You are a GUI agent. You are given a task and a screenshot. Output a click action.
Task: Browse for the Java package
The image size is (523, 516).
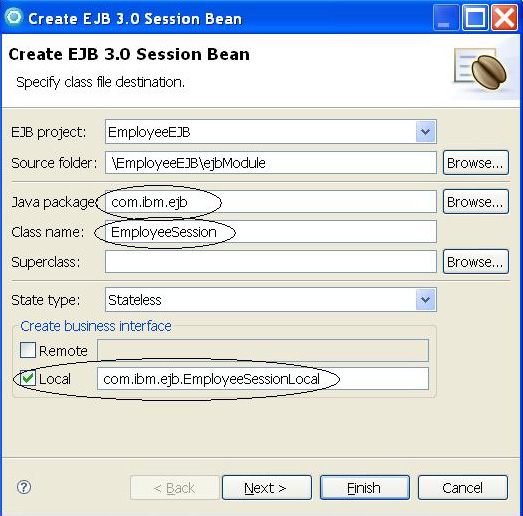click(x=476, y=201)
